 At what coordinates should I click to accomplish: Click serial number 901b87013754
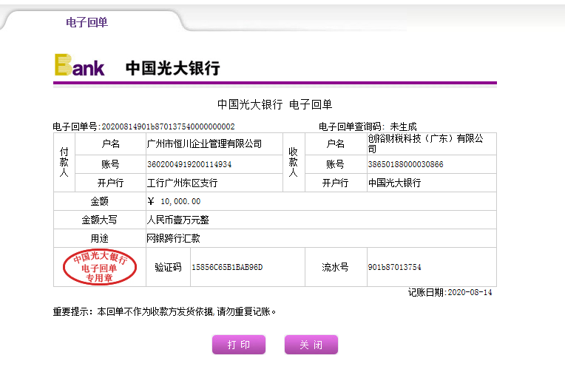394,267
